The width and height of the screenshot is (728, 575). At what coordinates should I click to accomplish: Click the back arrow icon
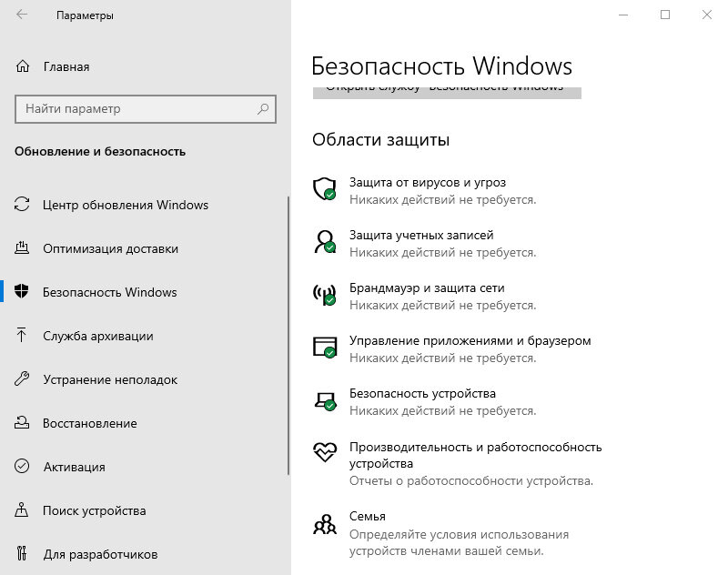(22, 15)
